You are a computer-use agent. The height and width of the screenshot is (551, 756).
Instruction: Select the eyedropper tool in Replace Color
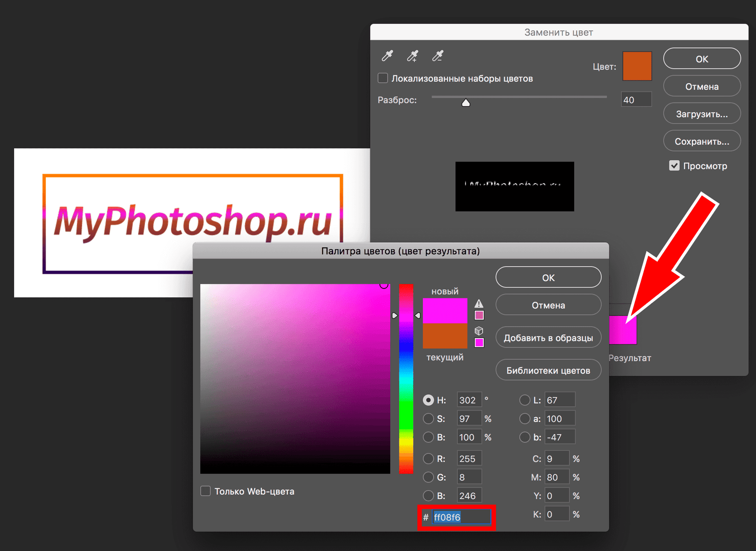[387, 56]
